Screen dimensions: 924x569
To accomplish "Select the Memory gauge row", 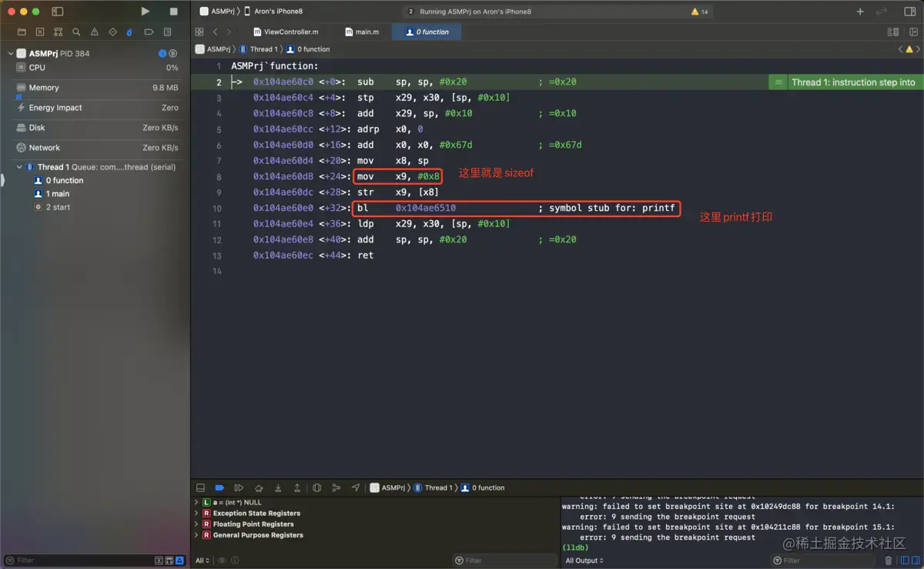I will (x=95, y=88).
